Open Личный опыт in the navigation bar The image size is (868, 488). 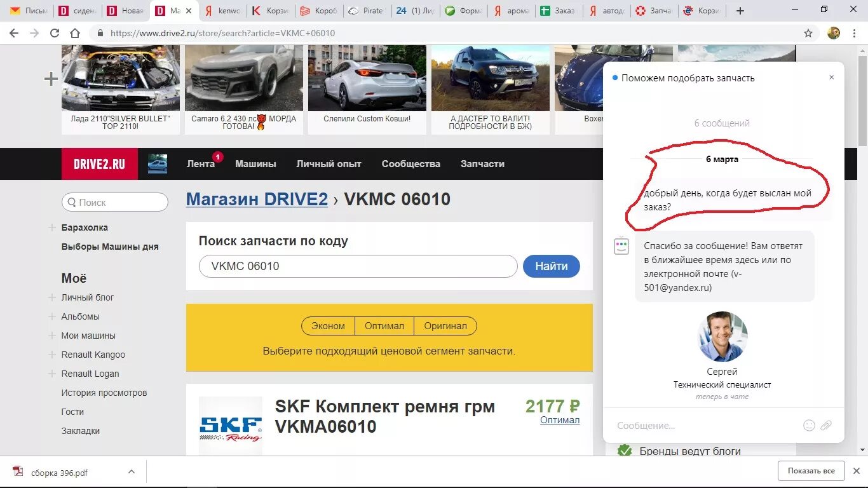tap(329, 164)
